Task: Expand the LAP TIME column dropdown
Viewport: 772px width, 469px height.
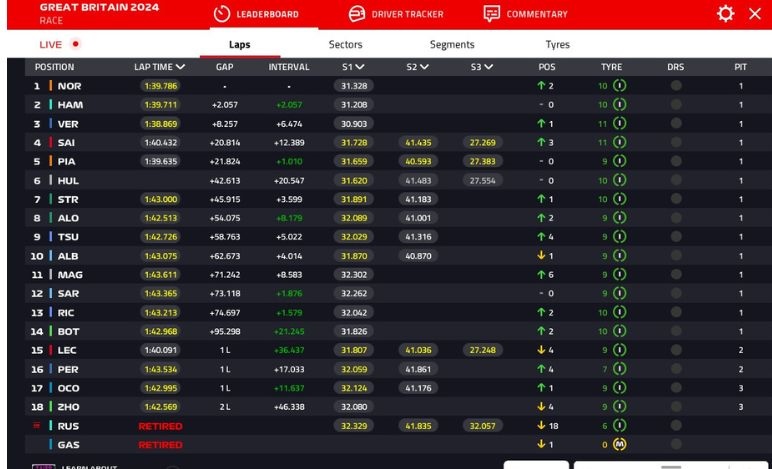Action: click(x=181, y=67)
